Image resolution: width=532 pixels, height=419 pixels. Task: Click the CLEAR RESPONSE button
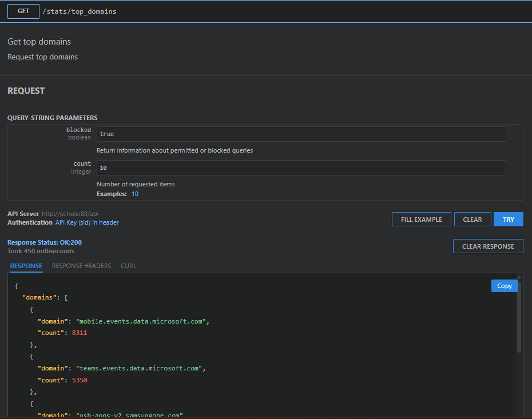click(488, 246)
